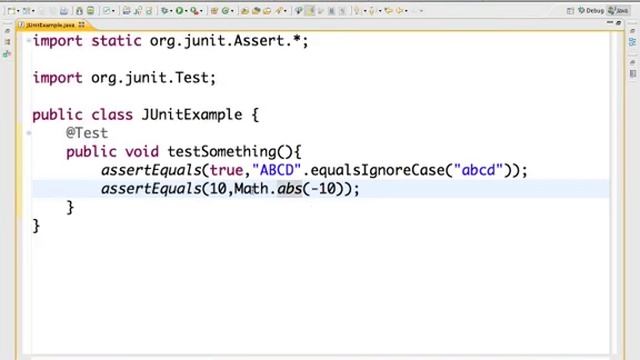The height and width of the screenshot is (360, 640).
Task: Open External Tools dropdown arrow
Action: (201, 11)
